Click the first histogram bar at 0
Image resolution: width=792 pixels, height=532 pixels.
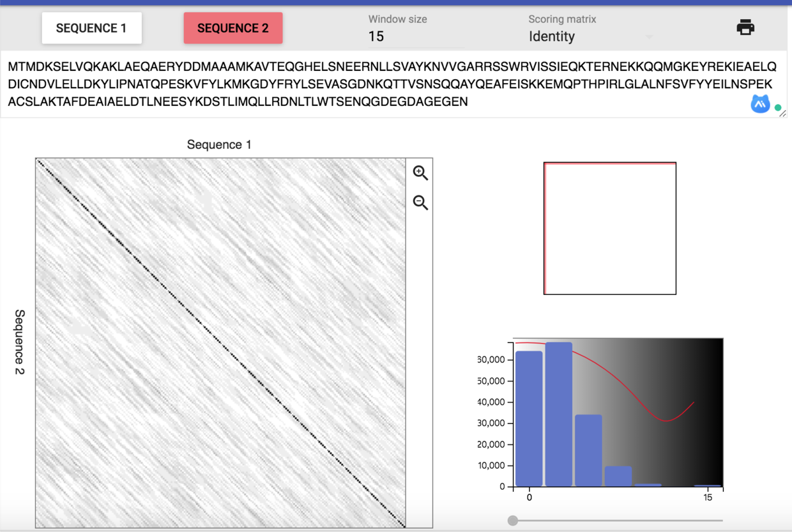pos(529,419)
